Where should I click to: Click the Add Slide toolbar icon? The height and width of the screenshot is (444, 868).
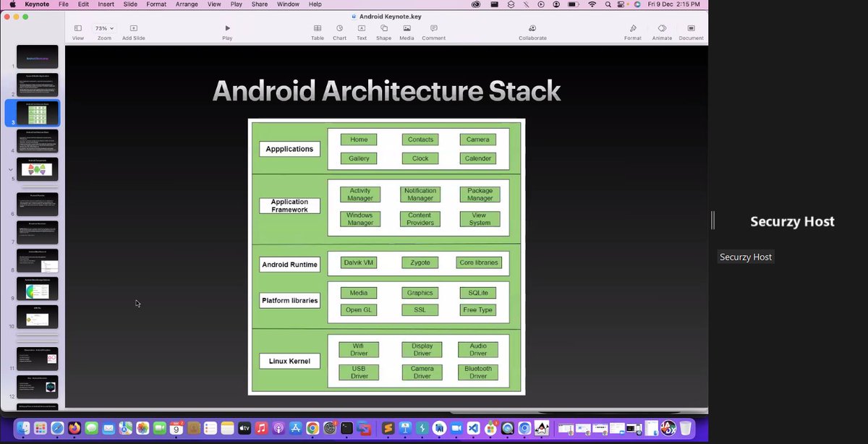(x=133, y=28)
